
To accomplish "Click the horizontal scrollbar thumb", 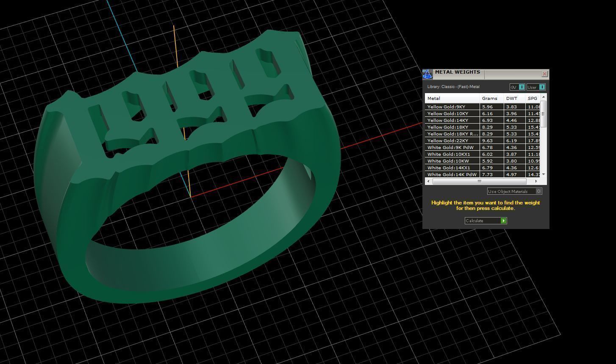I will (x=479, y=181).
